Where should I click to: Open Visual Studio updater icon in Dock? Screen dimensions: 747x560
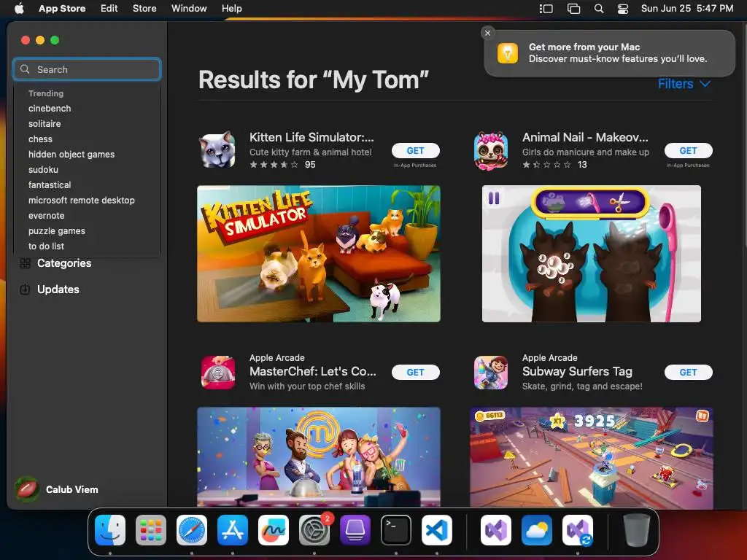click(x=578, y=530)
